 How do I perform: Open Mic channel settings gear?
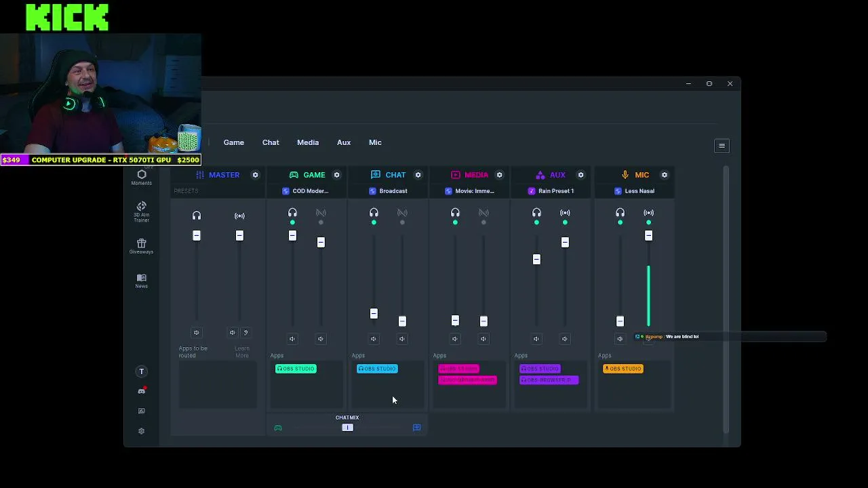click(x=665, y=175)
